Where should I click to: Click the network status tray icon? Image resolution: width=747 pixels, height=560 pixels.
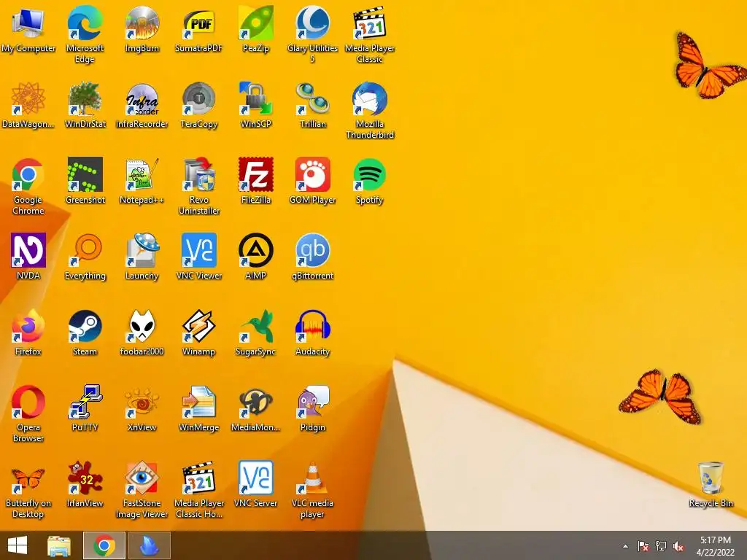pyautogui.click(x=661, y=546)
